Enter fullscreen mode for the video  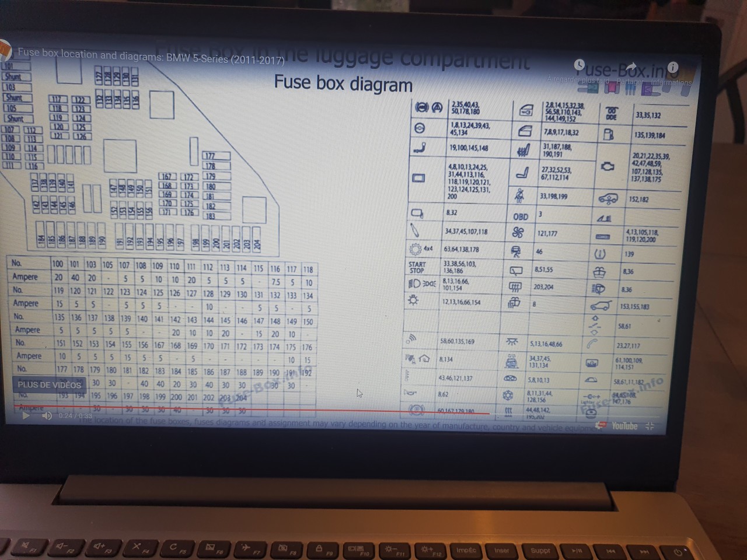[650, 426]
